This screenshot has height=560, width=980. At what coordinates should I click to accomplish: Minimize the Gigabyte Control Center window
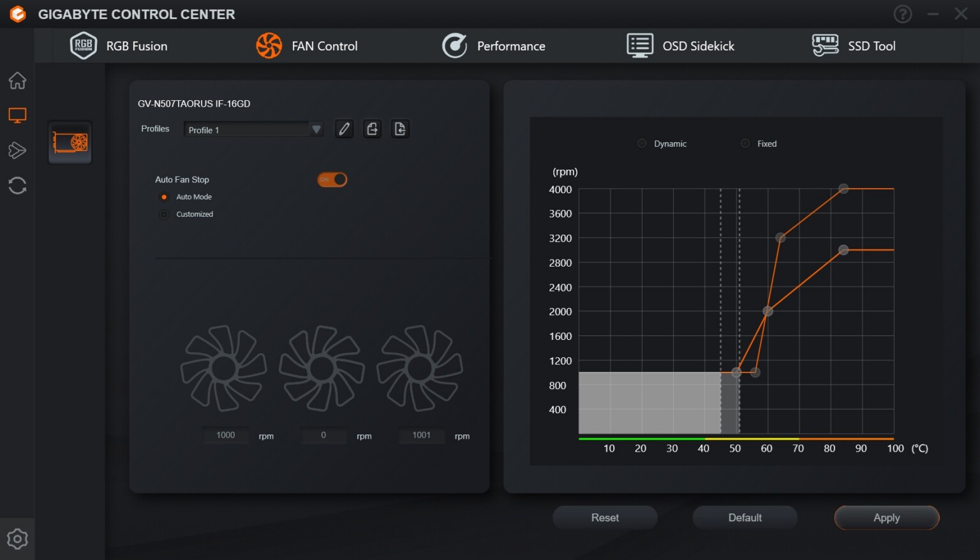(x=933, y=14)
